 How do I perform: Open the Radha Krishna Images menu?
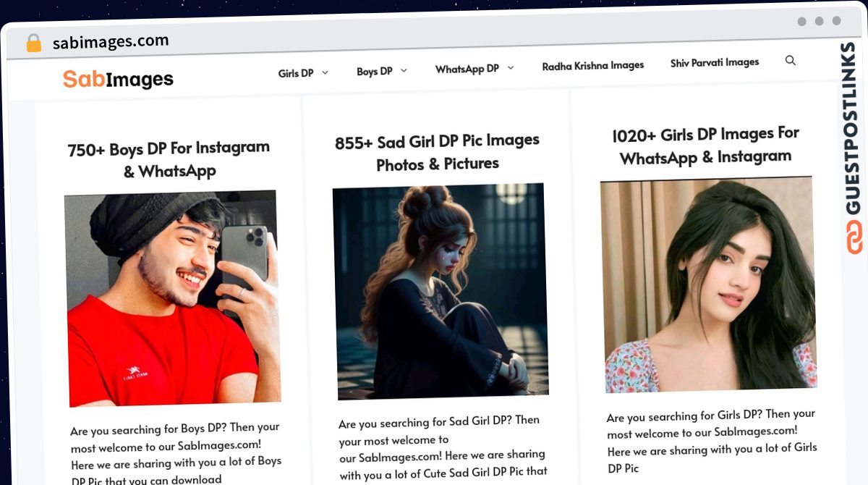[x=593, y=65]
